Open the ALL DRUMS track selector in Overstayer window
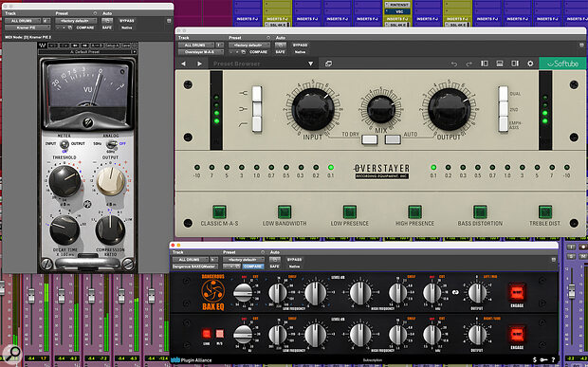Image resolution: width=588 pixels, height=367 pixels. [195, 45]
